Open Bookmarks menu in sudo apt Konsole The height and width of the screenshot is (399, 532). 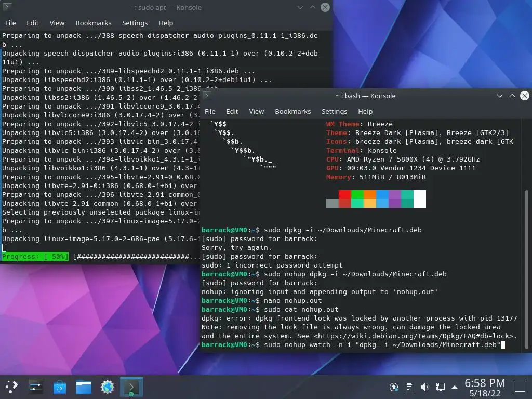[94, 23]
